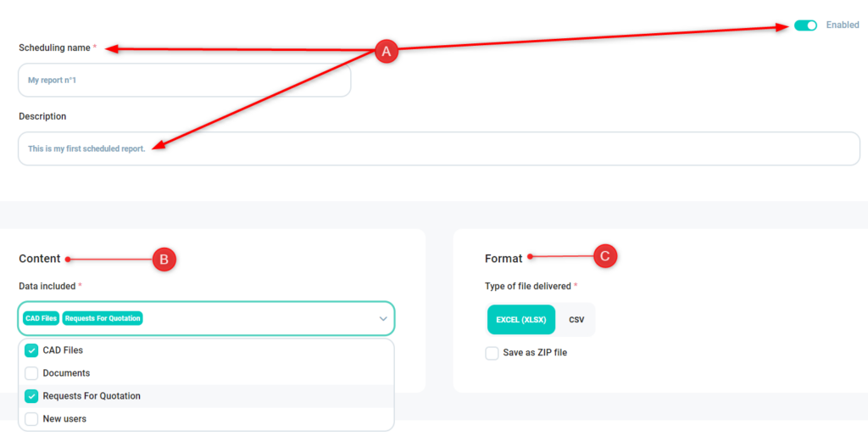Check the New users checkbox
The width and height of the screenshot is (868, 442).
32,419
